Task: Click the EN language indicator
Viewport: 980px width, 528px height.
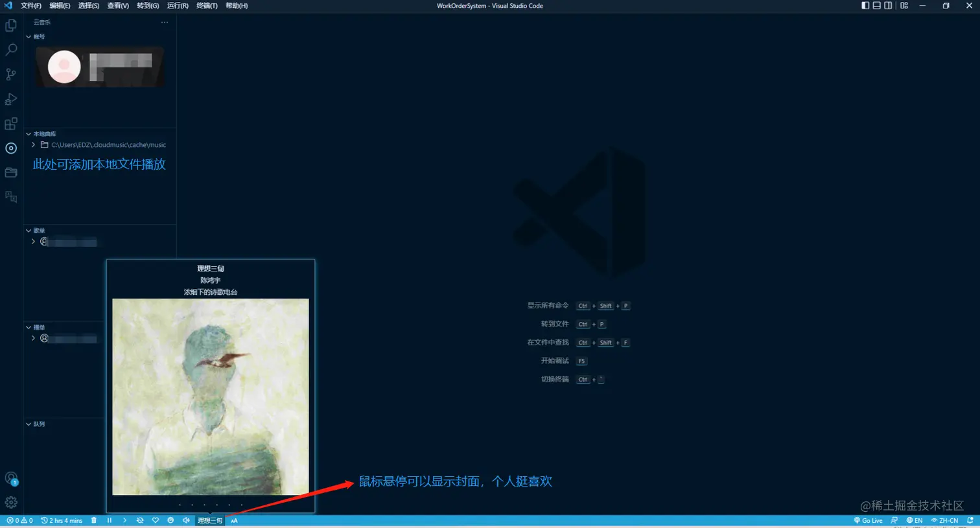Action: tap(915, 520)
